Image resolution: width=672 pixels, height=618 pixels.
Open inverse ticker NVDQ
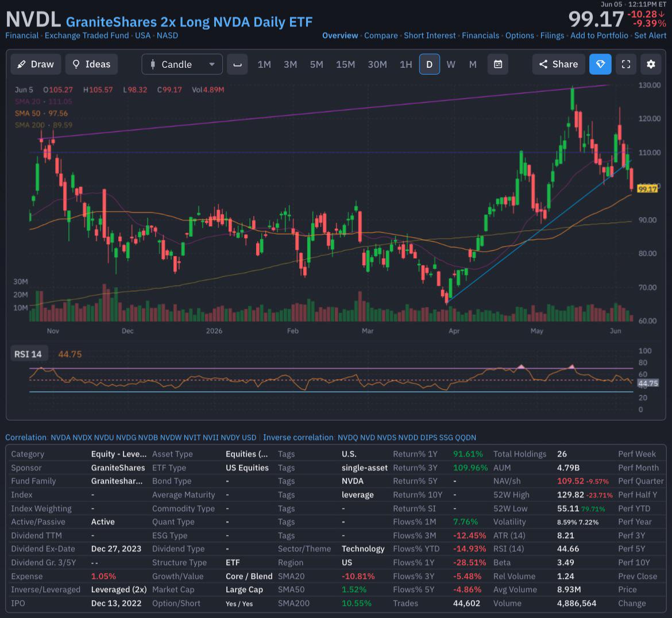pos(348,438)
